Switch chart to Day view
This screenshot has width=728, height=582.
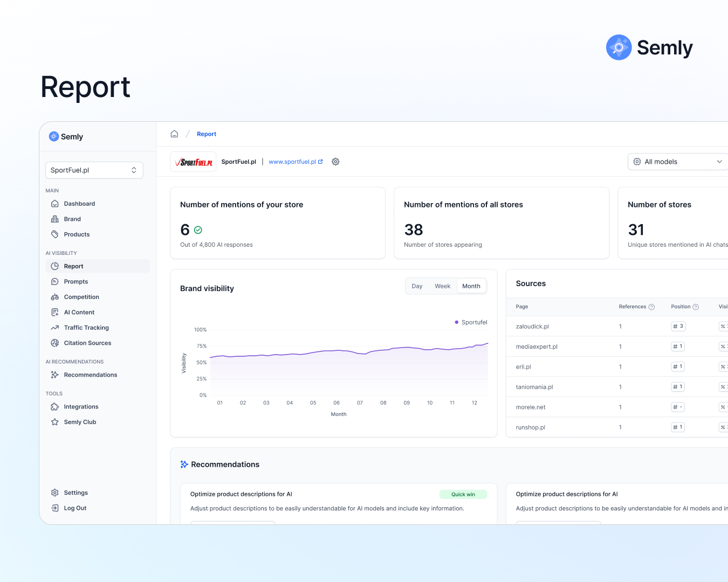click(x=417, y=286)
